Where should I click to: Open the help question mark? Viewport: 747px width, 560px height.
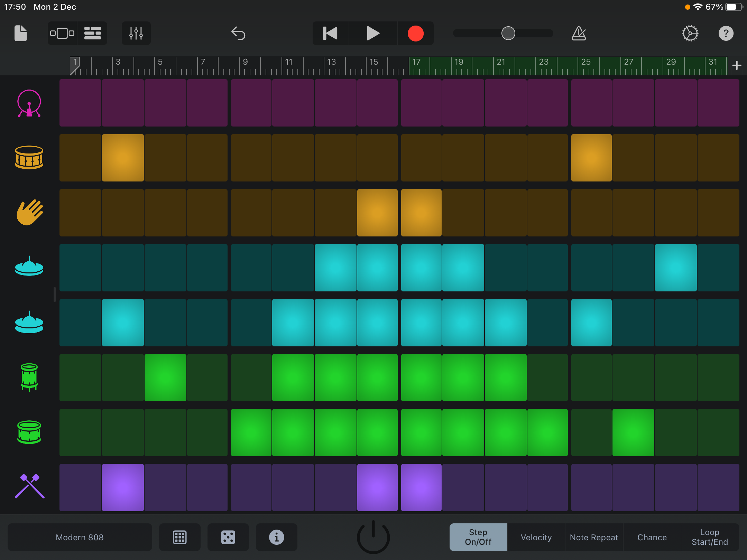click(726, 34)
